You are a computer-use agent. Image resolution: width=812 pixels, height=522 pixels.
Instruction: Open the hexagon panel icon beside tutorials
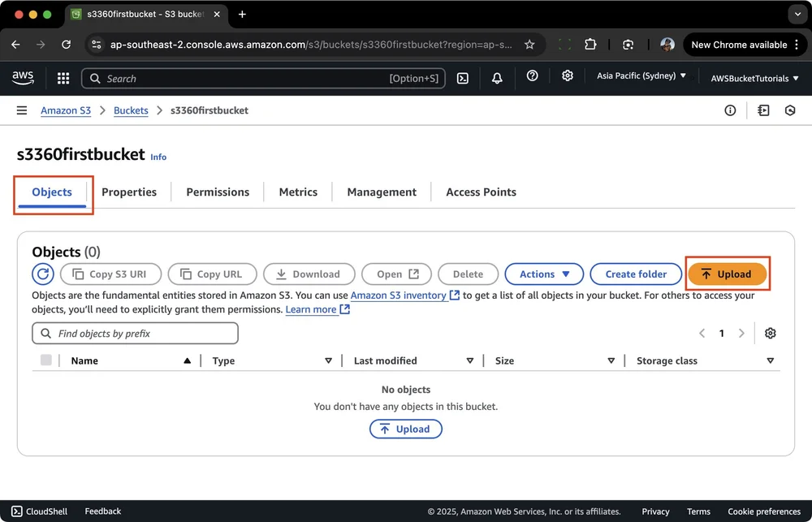click(790, 110)
